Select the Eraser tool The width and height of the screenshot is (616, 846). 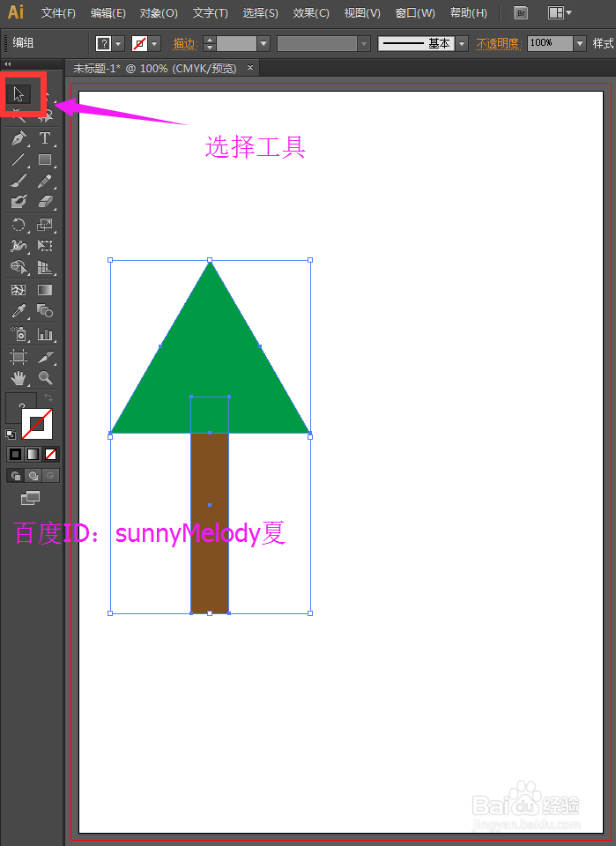click(x=45, y=201)
